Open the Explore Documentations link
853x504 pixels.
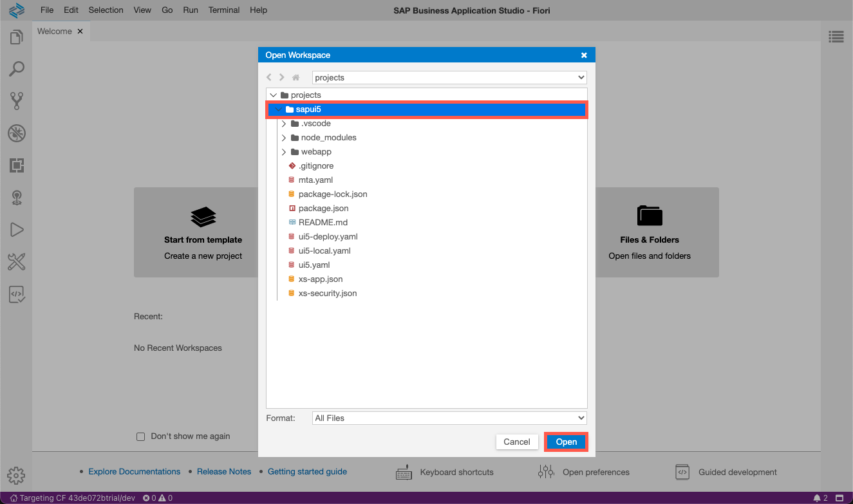[x=135, y=472]
